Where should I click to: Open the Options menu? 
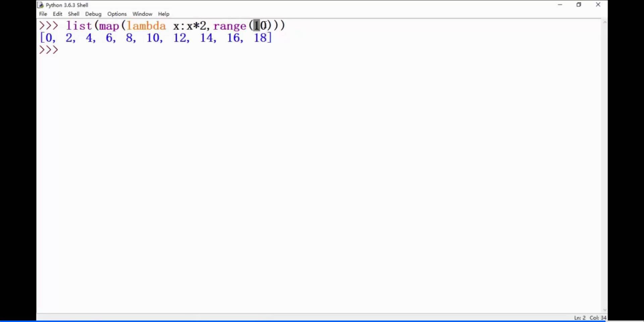tap(117, 14)
